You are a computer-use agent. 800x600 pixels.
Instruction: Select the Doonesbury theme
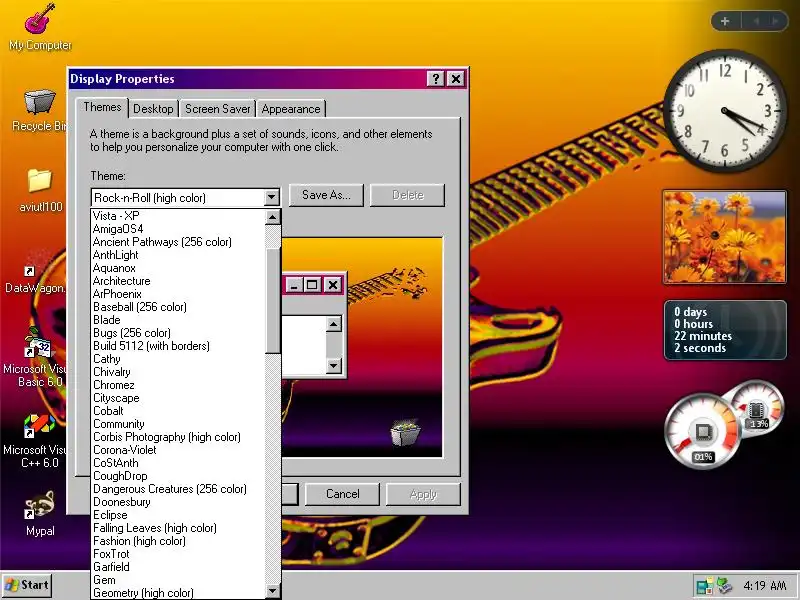(179, 502)
